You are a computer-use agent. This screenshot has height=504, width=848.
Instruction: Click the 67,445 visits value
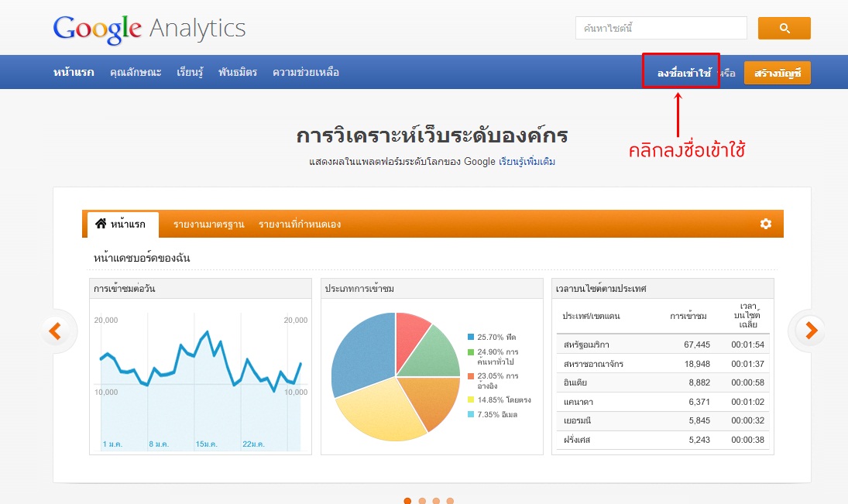(x=696, y=345)
